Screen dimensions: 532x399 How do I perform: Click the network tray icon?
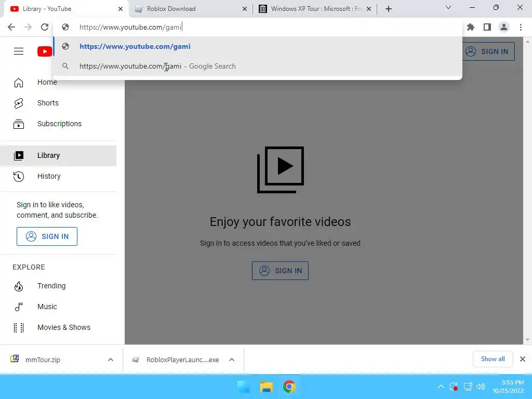(x=468, y=387)
